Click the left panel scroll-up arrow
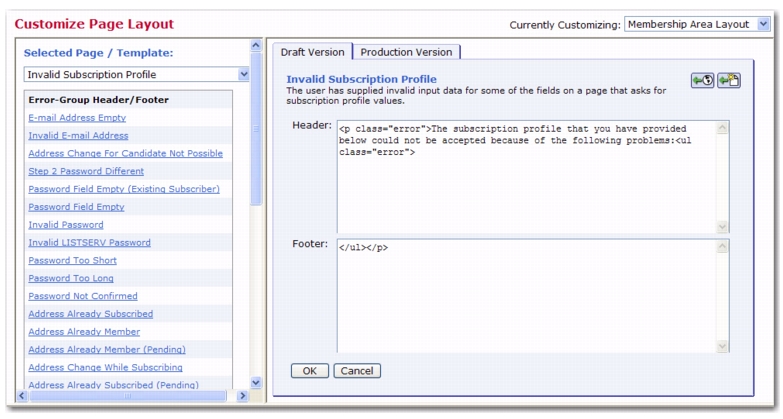 256,45
